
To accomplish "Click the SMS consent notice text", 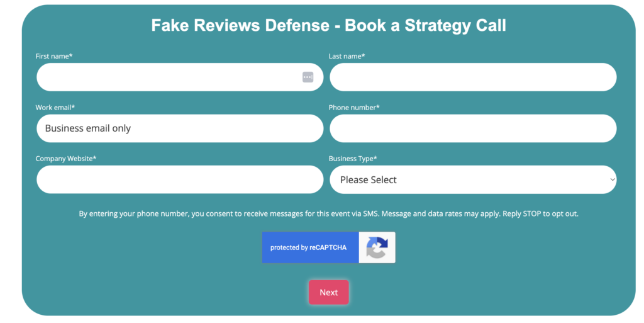I will pos(328,213).
